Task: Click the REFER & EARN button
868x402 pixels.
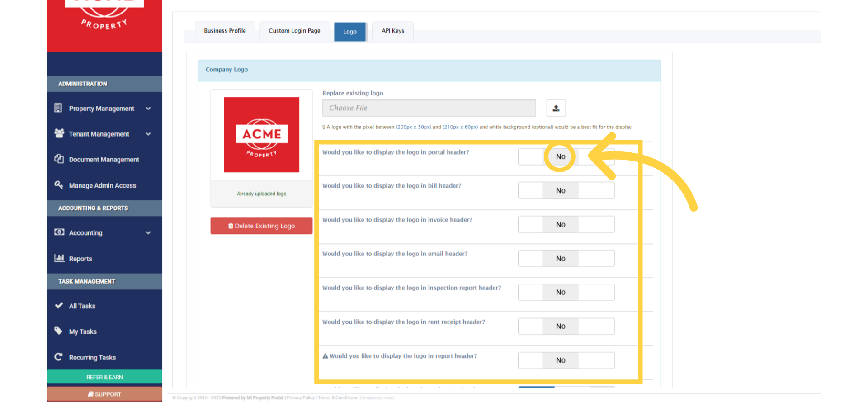Action: click(104, 377)
